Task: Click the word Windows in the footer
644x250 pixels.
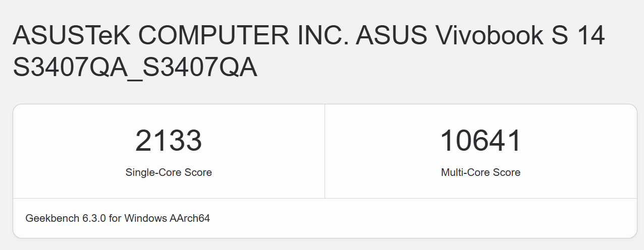Action: click(146, 218)
